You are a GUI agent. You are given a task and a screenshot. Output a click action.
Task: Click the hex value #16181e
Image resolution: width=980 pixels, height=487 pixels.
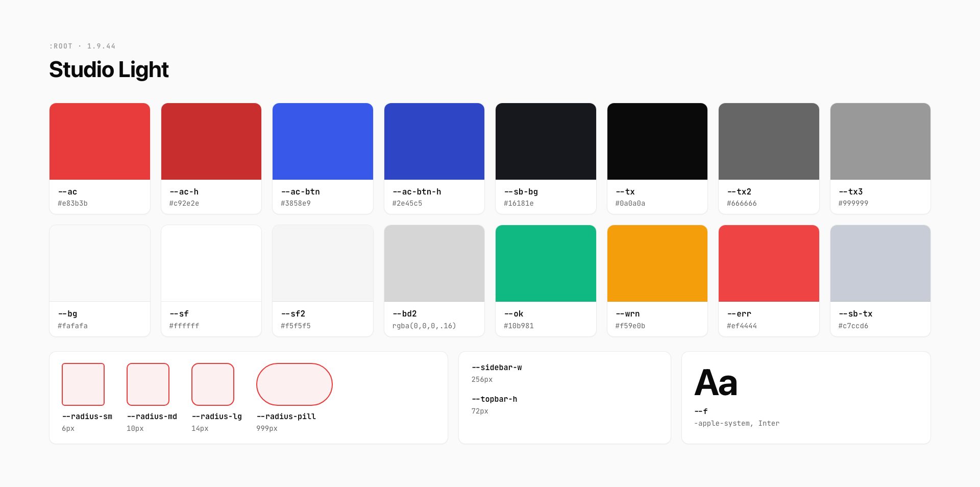pos(519,203)
